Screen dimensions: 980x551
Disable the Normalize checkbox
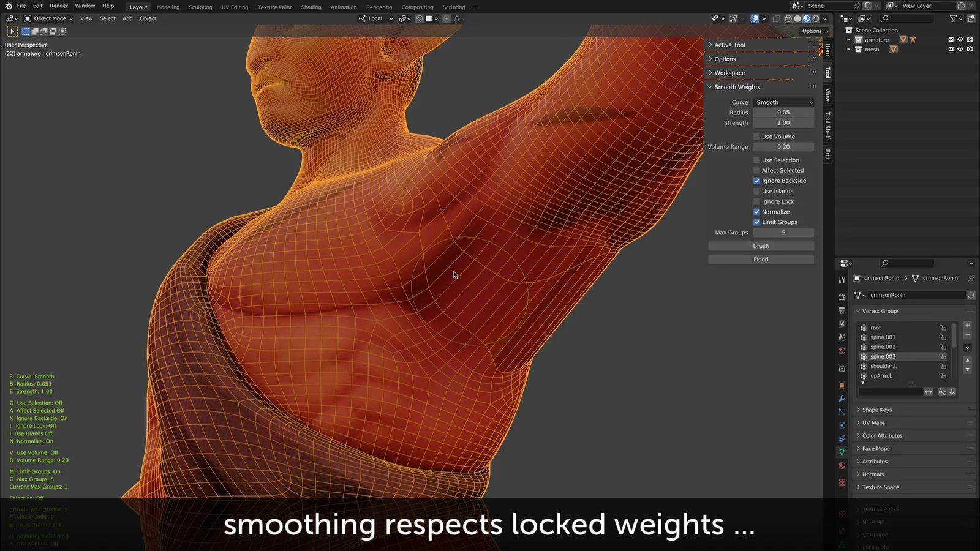[x=758, y=211]
